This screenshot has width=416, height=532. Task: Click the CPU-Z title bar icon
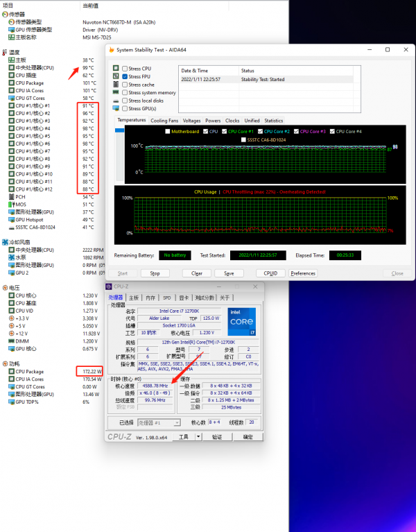tap(109, 286)
